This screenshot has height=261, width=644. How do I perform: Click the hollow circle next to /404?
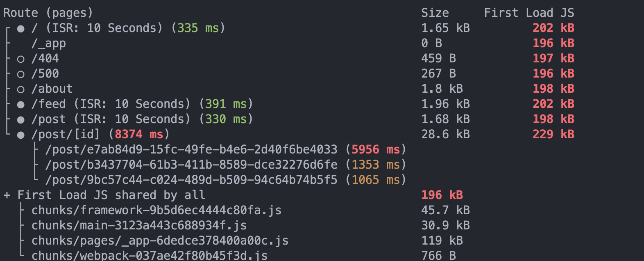pyautogui.click(x=21, y=59)
